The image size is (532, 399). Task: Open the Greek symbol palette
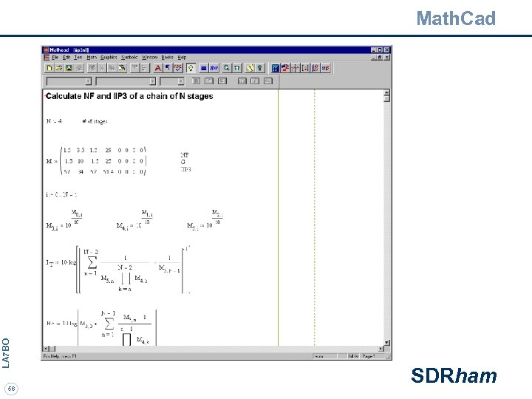pos(325,68)
